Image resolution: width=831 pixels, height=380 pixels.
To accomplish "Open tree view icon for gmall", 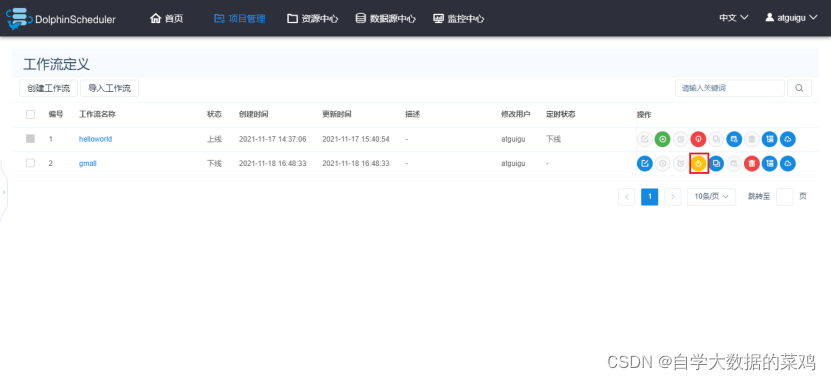I will pyautogui.click(x=770, y=164).
